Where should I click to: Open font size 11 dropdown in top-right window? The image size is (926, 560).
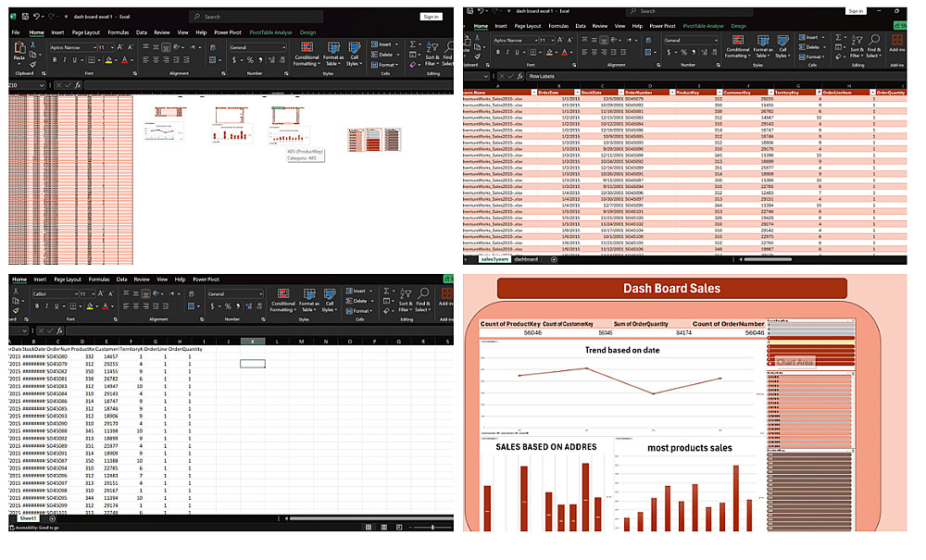(552, 40)
